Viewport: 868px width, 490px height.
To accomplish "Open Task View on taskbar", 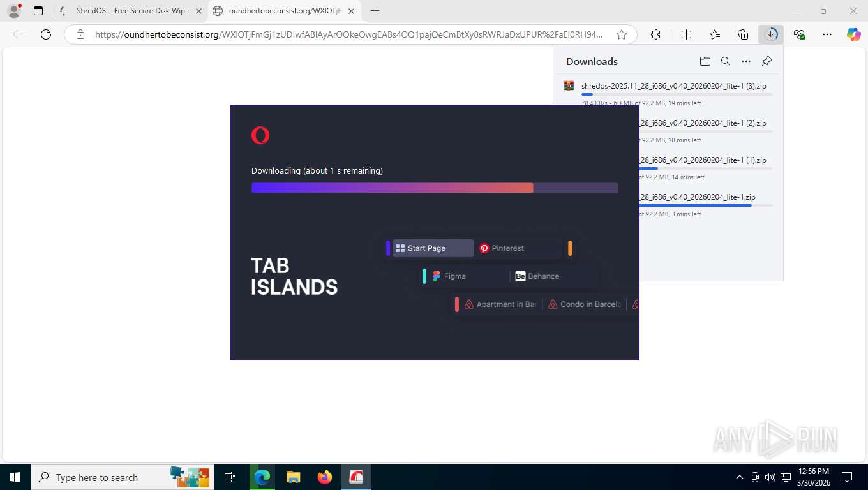I will [230, 477].
